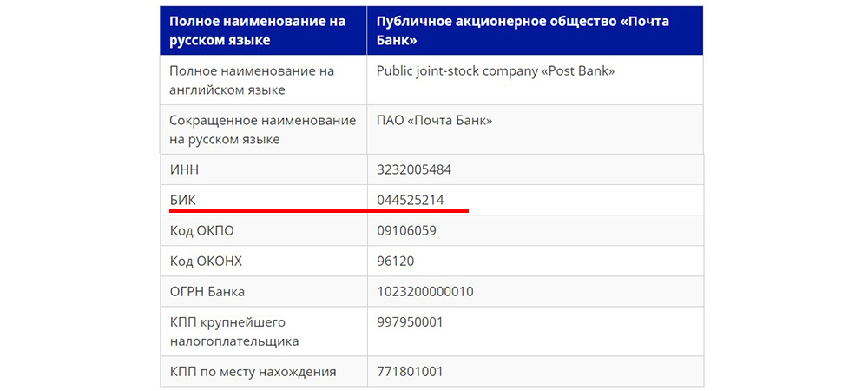Click label Полное наименование на английском языке
Screen dimensions: 868x391
point(252,80)
